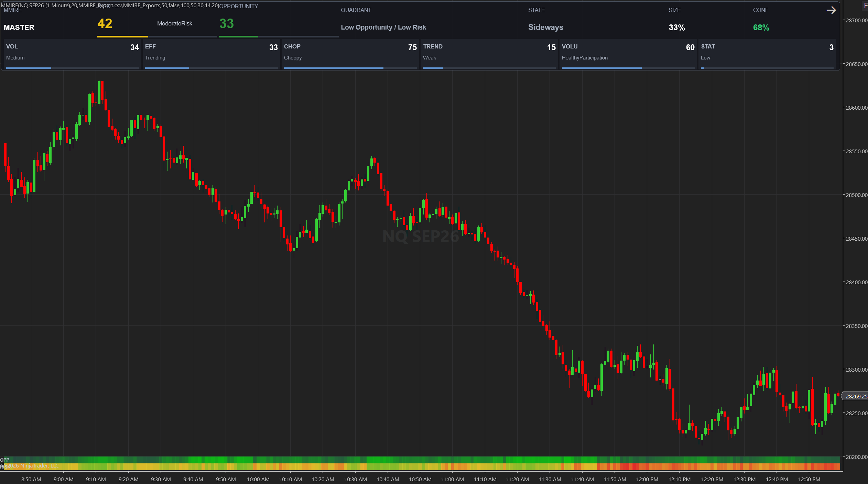Click the CONF value 68%

click(x=761, y=27)
